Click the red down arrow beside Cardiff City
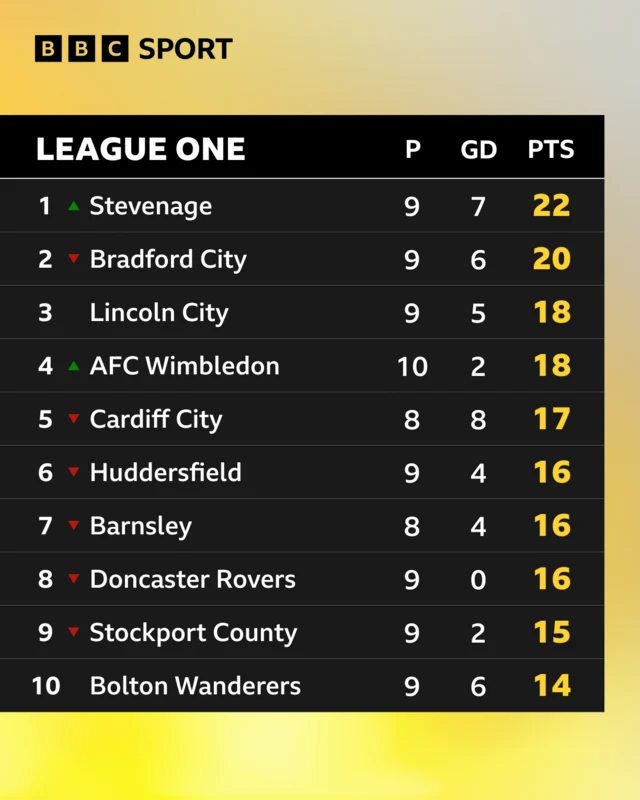Viewport: 640px width, 800px height. point(73,419)
